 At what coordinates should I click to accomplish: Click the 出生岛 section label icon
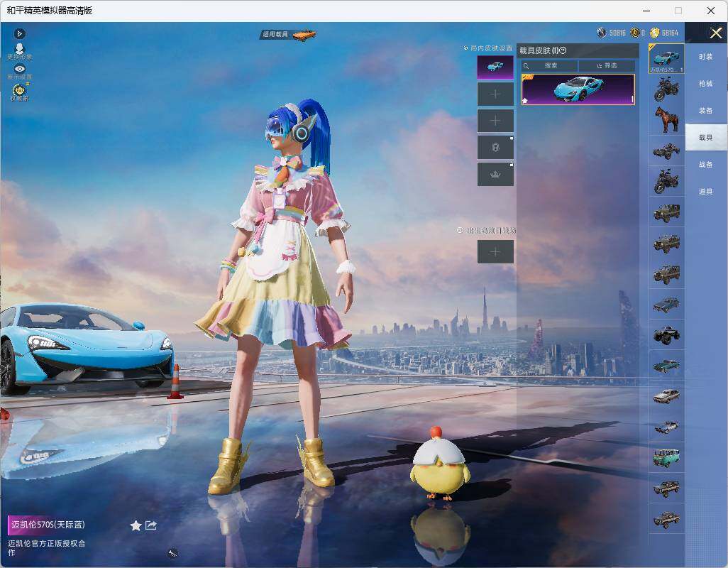coord(460,230)
